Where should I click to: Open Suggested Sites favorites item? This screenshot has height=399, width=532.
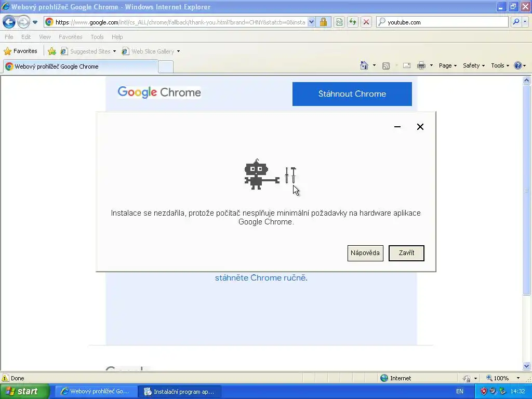click(88, 51)
